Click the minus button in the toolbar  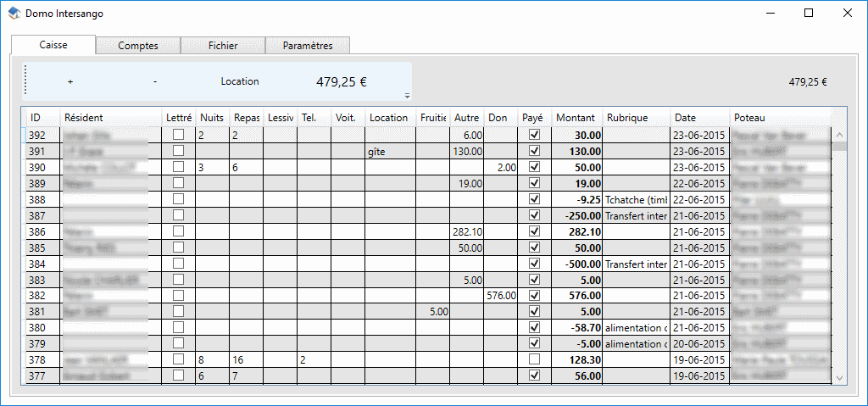155,81
